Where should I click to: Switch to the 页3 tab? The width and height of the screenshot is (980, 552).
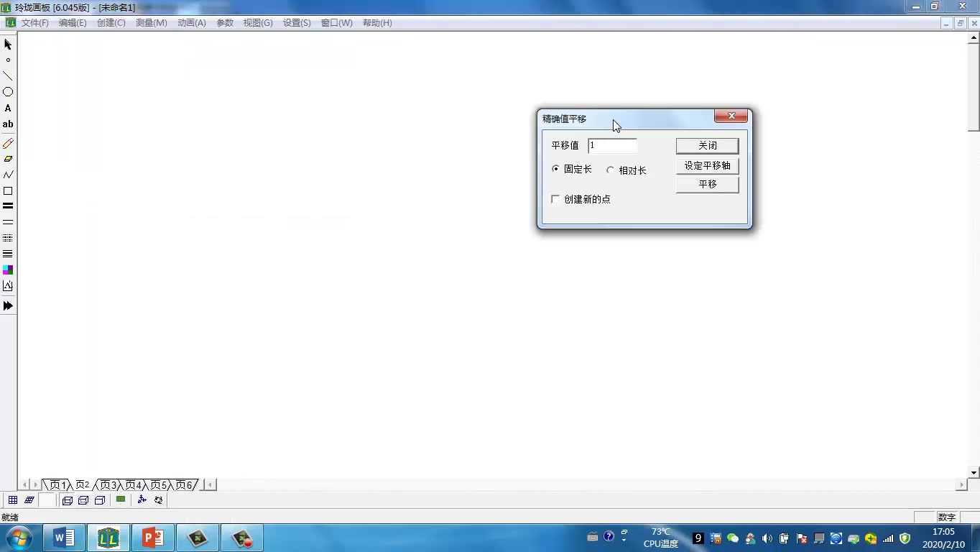(108, 485)
